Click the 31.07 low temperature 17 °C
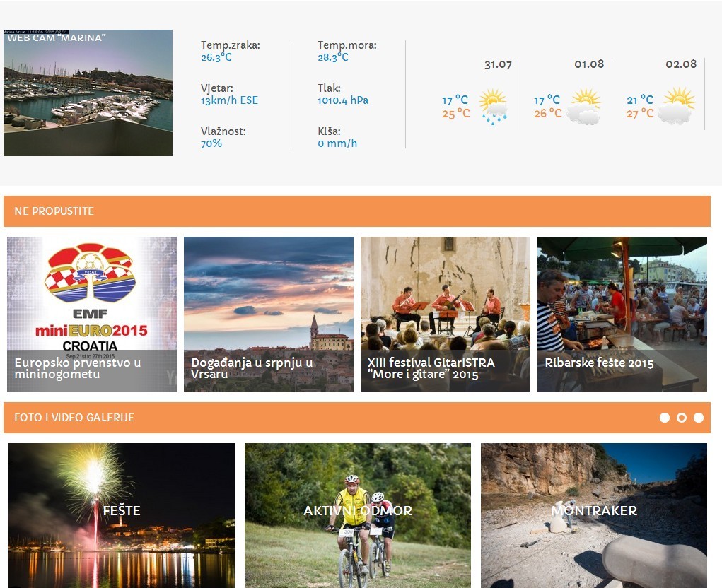The width and height of the screenshot is (722, 588). (x=455, y=100)
